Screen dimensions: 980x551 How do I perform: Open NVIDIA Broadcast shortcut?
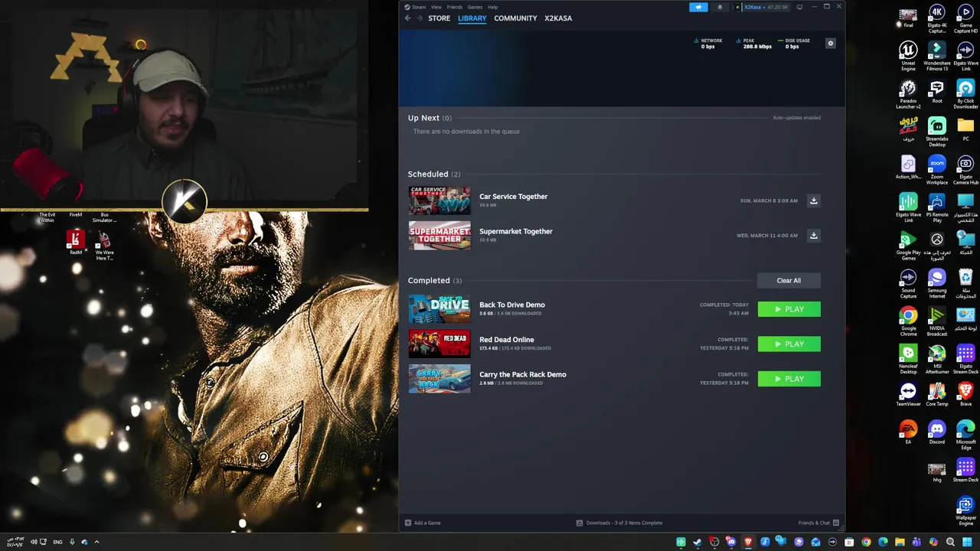[x=937, y=321]
